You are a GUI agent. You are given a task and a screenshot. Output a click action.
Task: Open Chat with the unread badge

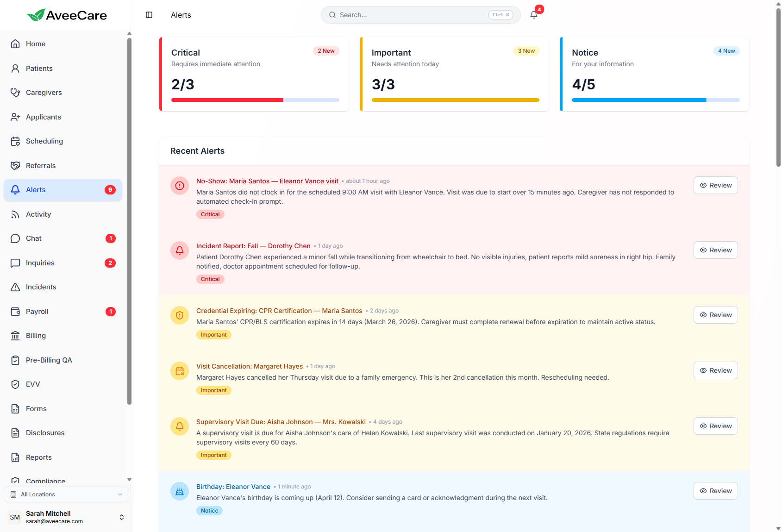point(34,238)
